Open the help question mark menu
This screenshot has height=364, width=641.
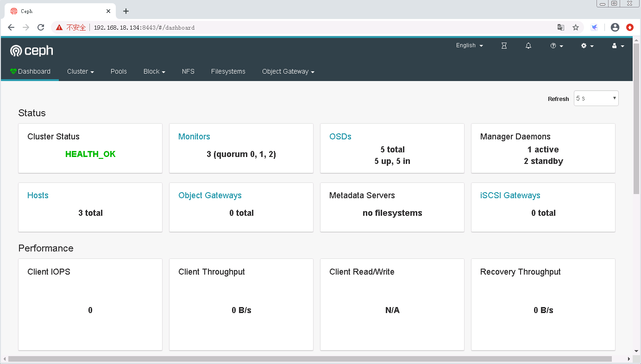click(557, 46)
